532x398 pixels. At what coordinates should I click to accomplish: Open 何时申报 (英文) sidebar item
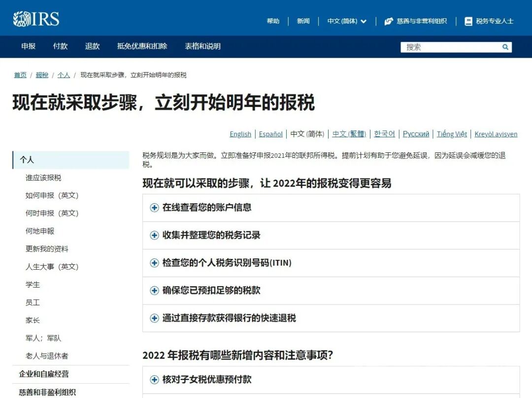pyautogui.click(x=52, y=213)
